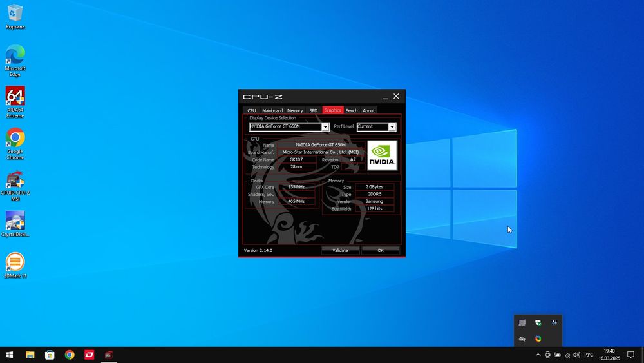Click the Memory clock value 405 MHz
Screen dimensions: 644x363
pos(296,201)
